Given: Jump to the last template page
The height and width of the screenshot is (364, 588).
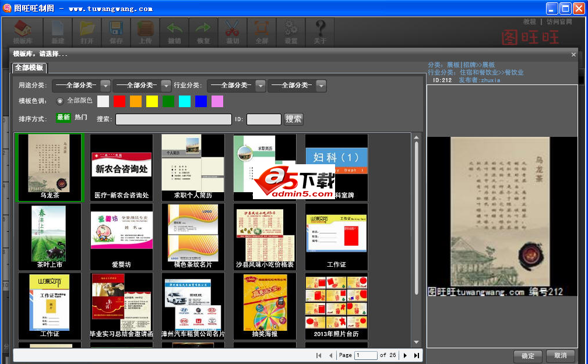Looking at the screenshot, I should tap(417, 355).
